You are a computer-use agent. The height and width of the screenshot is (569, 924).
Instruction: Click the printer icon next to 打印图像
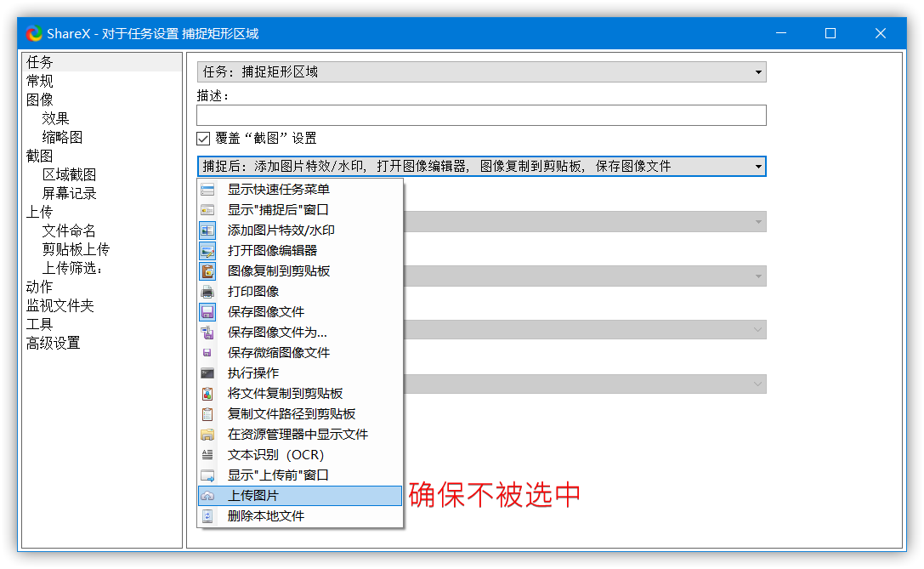[x=207, y=291]
